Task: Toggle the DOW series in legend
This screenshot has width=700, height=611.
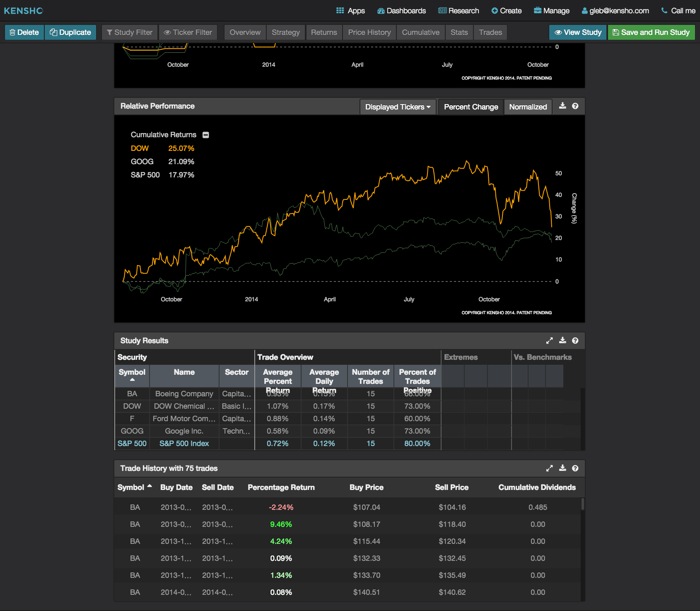Action: coord(162,148)
